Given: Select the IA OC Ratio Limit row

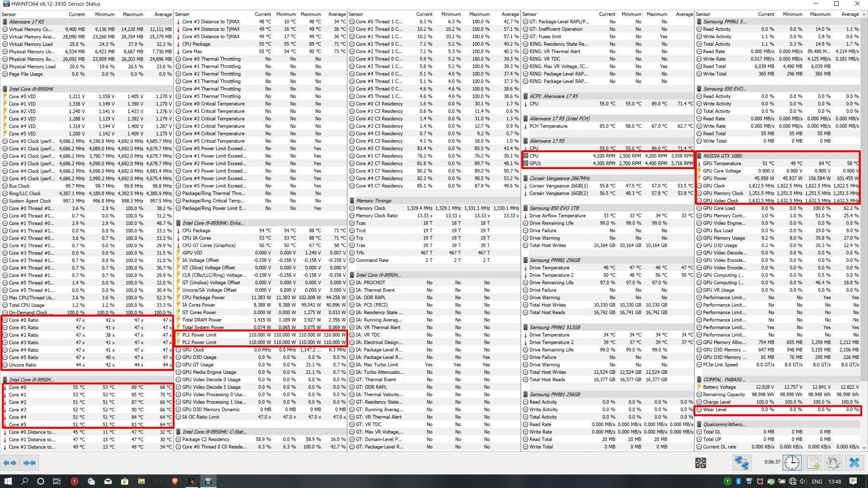Looking at the screenshot, I should [260, 417].
